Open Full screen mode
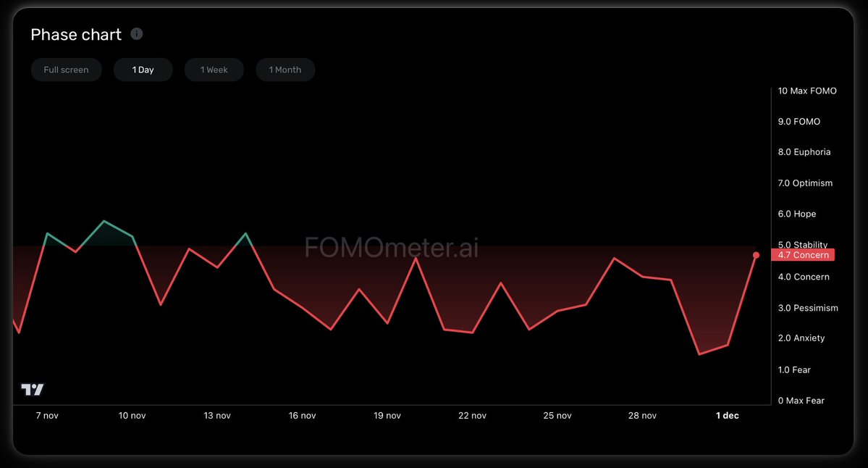Screen dimensions: 868x468 (66, 69)
